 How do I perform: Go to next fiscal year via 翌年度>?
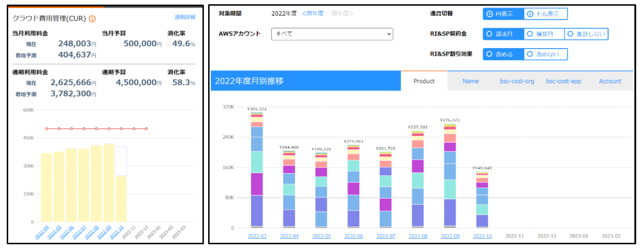point(342,14)
